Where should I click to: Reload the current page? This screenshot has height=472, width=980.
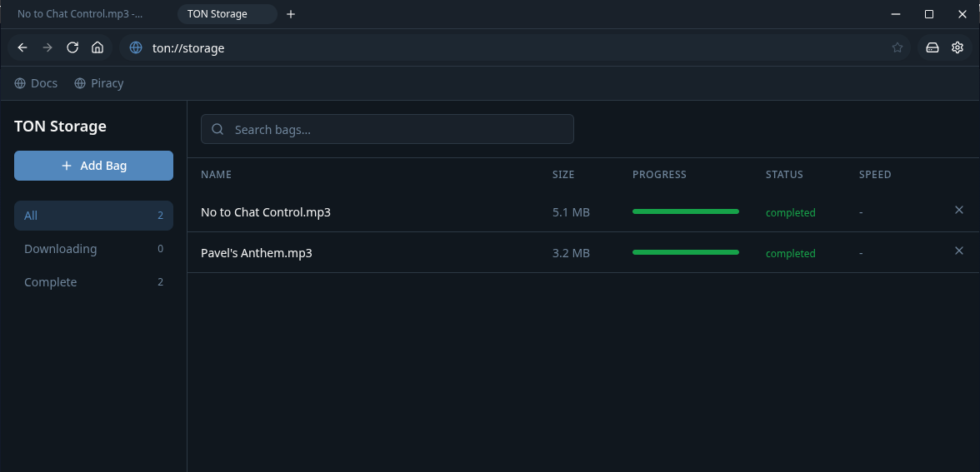click(x=72, y=47)
